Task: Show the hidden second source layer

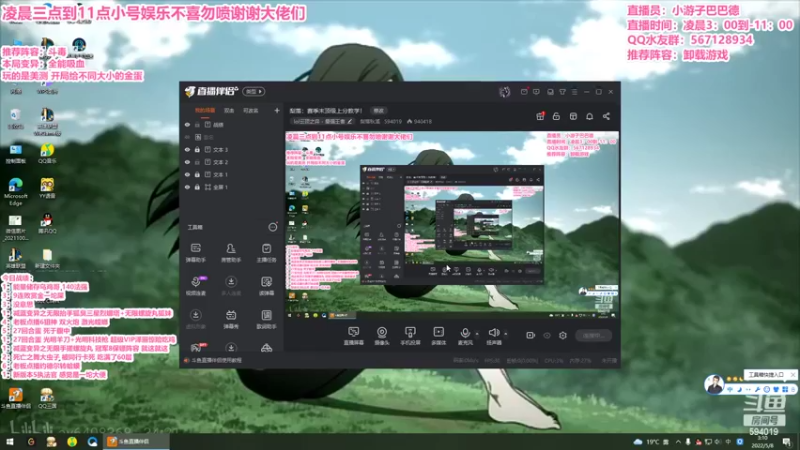Action: click(x=187, y=137)
